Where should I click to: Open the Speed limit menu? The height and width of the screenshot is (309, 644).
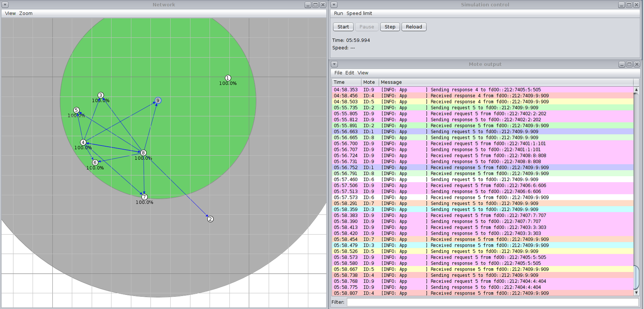click(x=359, y=13)
